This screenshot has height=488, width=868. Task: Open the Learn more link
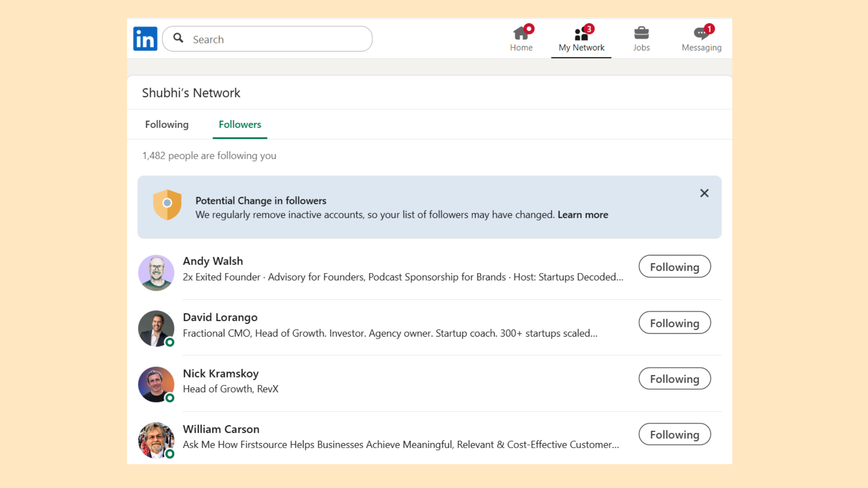pos(583,215)
